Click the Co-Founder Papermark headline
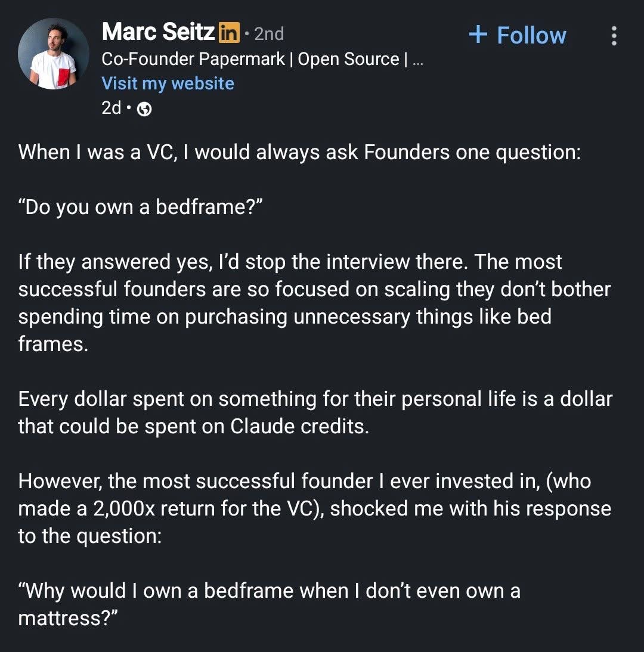 point(193,60)
